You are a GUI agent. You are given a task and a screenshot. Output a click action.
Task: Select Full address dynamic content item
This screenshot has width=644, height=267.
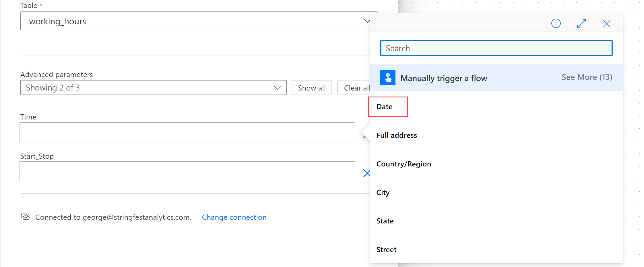397,135
